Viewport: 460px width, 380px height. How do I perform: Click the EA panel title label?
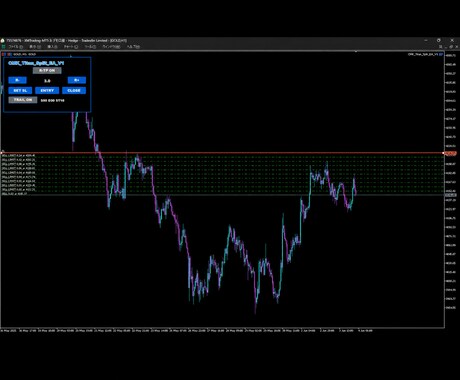click(x=36, y=63)
